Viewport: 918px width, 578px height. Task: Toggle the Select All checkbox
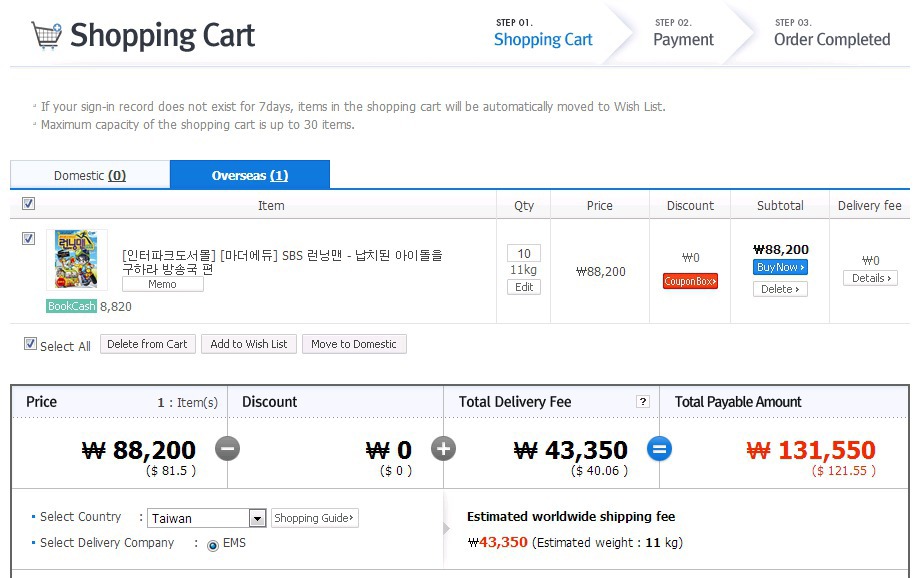[30, 344]
